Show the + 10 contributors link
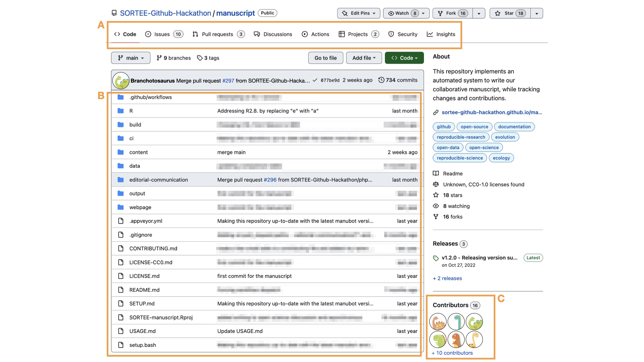 pos(452,353)
